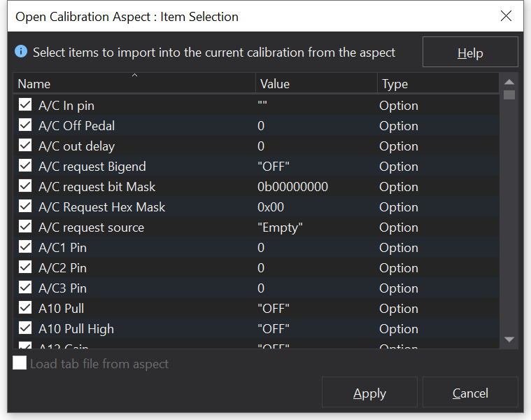Uncheck the A/C1 Pin checkbox
The width and height of the screenshot is (531, 420).
click(x=25, y=247)
